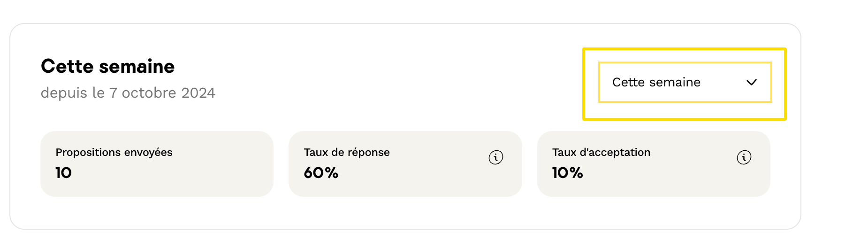The image size is (868, 248).
Task: Open the Cette semaine period dropdown
Action: 685,82
